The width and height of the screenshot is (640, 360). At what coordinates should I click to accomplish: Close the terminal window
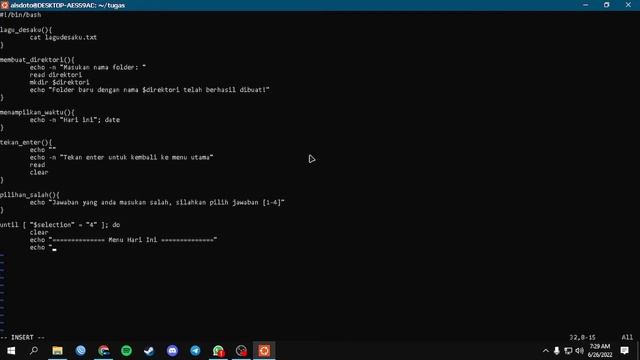click(x=628, y=5)
